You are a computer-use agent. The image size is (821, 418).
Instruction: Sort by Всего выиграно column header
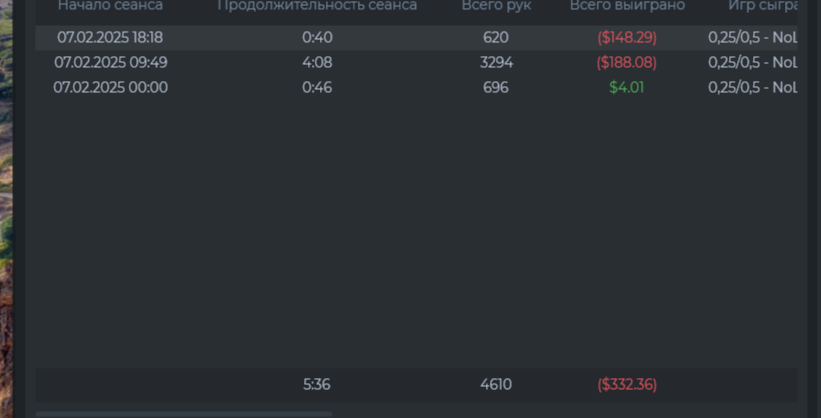(627, 6)
